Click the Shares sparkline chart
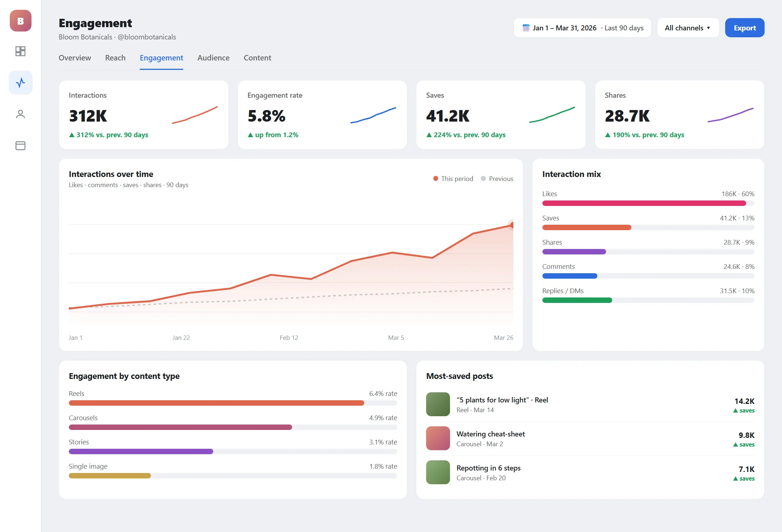 click(731, 115)
